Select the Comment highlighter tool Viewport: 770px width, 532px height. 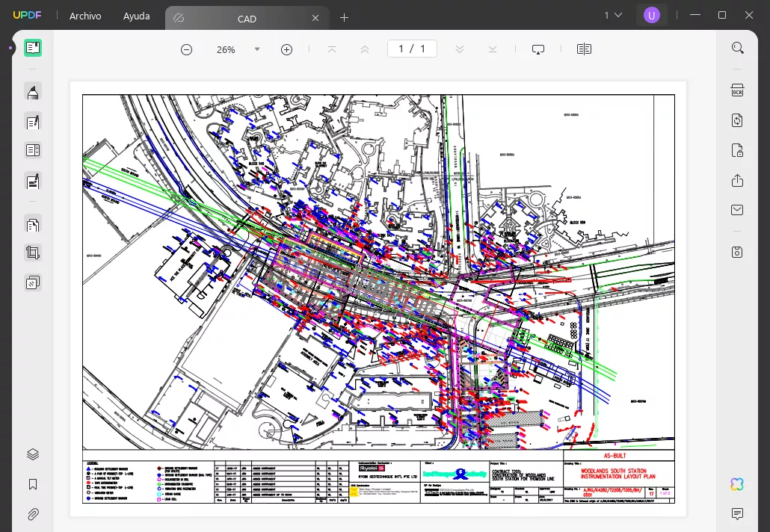click(33, 92)
